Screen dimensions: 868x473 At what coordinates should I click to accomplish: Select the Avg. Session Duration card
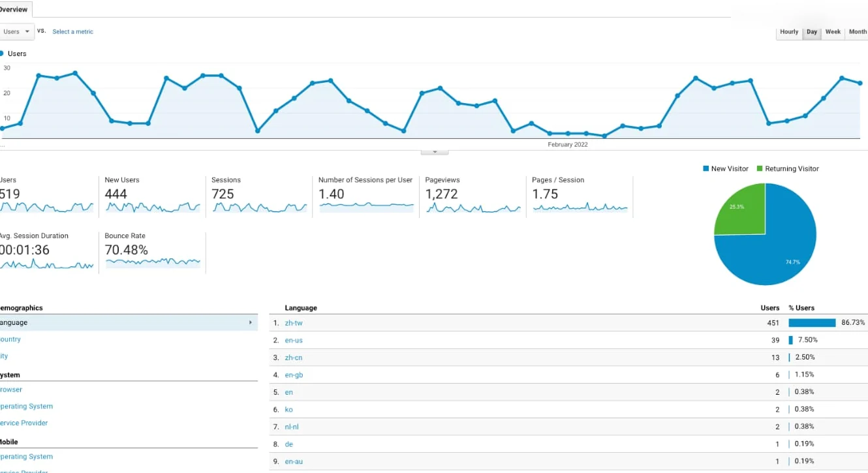point(49,251)
